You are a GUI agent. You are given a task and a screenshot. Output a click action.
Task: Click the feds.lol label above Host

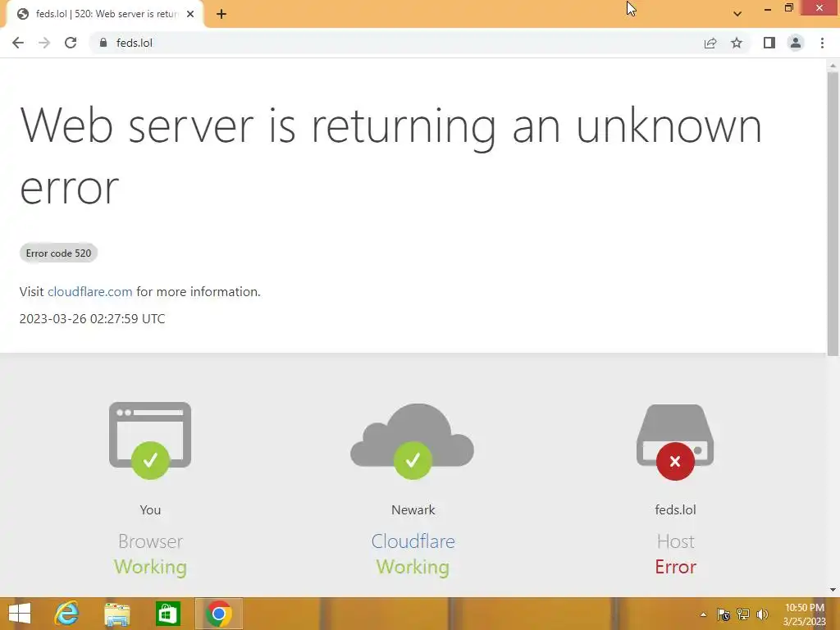point(676,510)
